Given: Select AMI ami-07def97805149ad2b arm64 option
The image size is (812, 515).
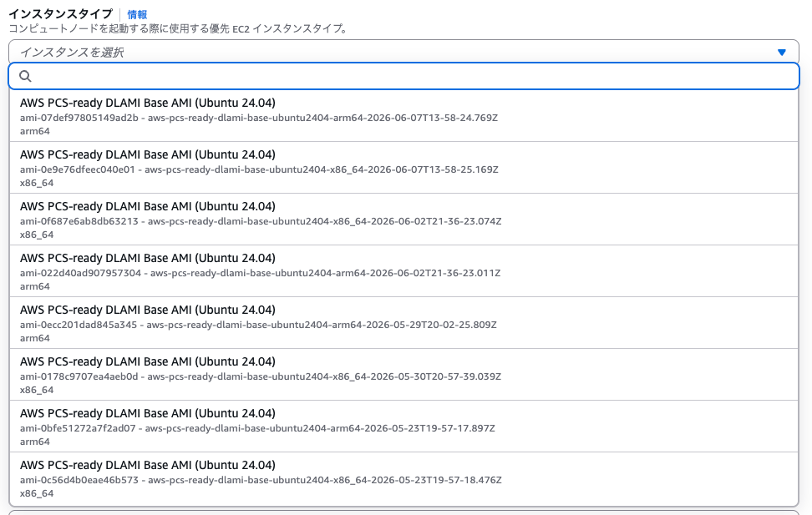Looking at the screenshot, I should click(x=404, y=116).
